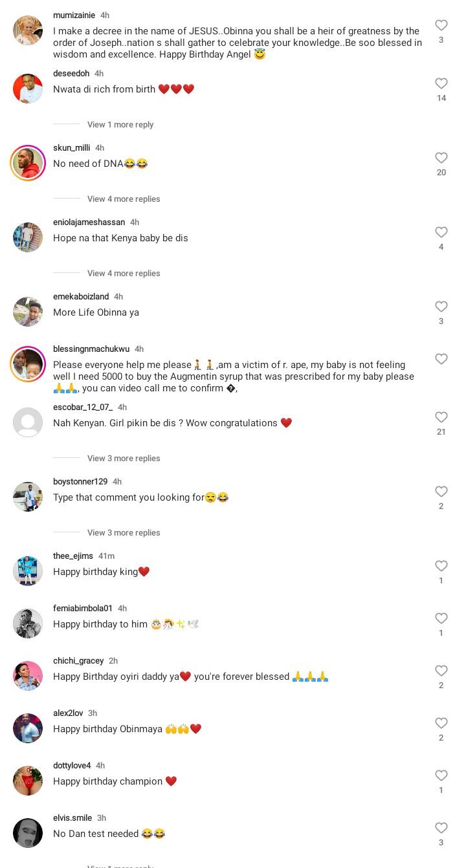The width and height of the screenshot is (466, 868).
Task: Heart emekaboizland's More Life comment
Action: pyautogui.click(x=441, y=307)
